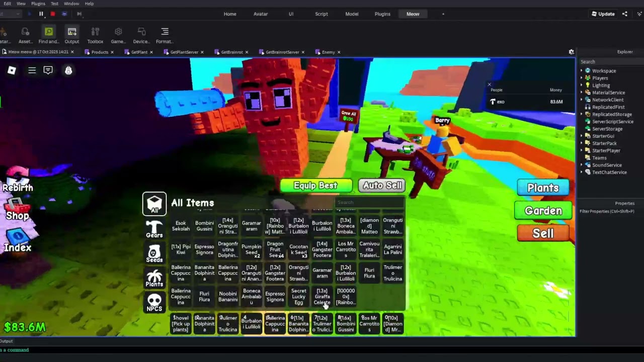Open the Toolbox panel

click(x=95, y=35)
